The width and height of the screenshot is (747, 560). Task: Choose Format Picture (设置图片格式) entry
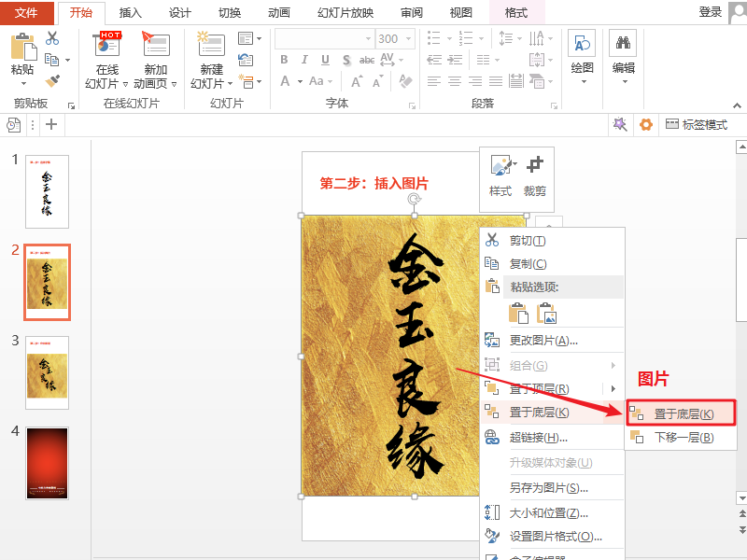(553, 537)
